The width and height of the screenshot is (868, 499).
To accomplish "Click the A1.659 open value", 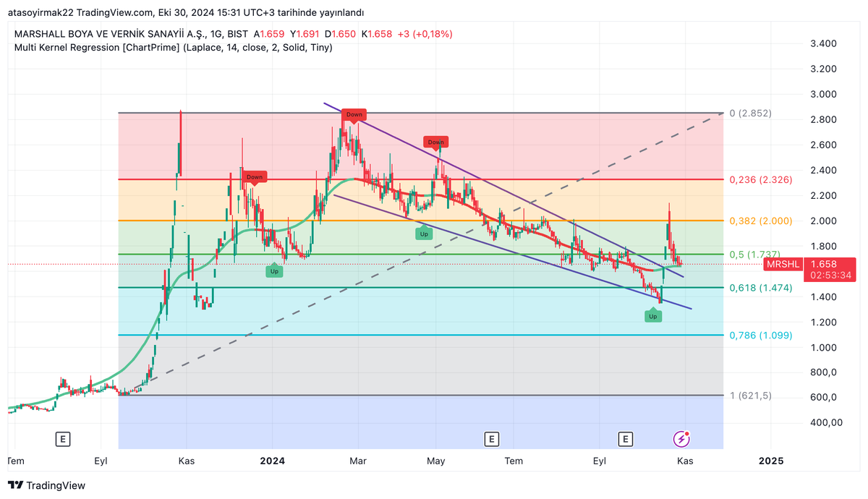I will [x=268, y=33].
